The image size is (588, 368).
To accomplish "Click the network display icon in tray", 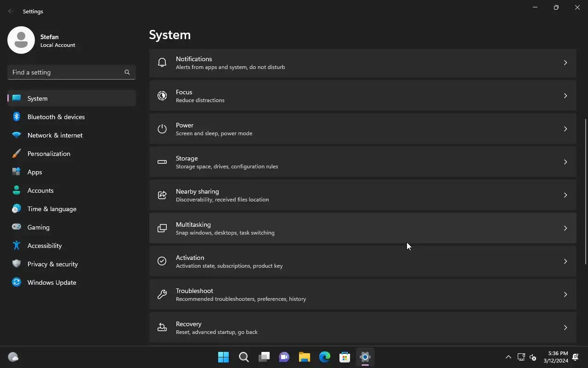I will tap(521, 357).
